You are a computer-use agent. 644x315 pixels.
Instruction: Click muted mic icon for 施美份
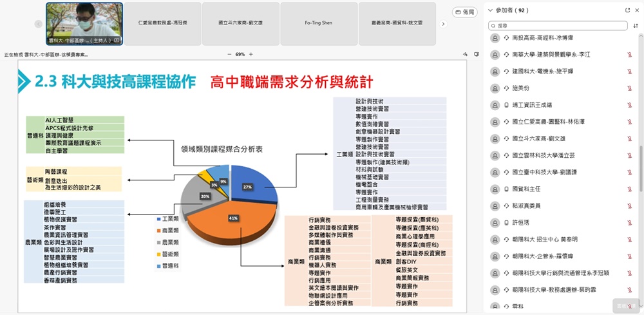(630, 88)
